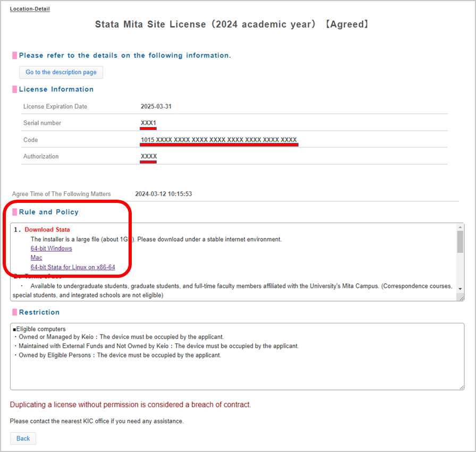Click the duplicating a license warning text
476x452 pixels.
pos(131,405)
